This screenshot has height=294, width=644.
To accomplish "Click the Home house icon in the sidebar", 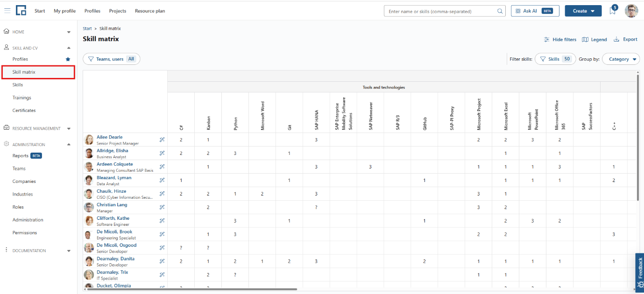I will pos(7,32).
